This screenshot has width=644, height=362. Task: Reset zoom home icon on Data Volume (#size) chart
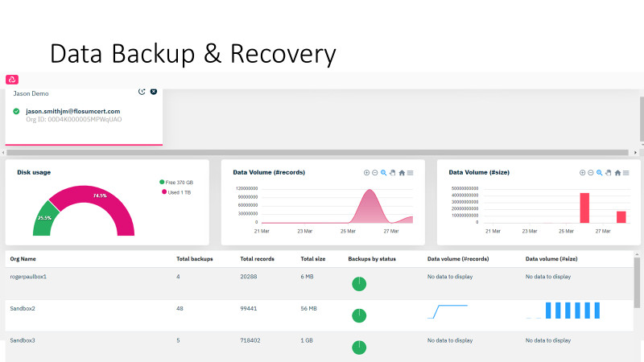pyautogui.click(x=617, y=173)
